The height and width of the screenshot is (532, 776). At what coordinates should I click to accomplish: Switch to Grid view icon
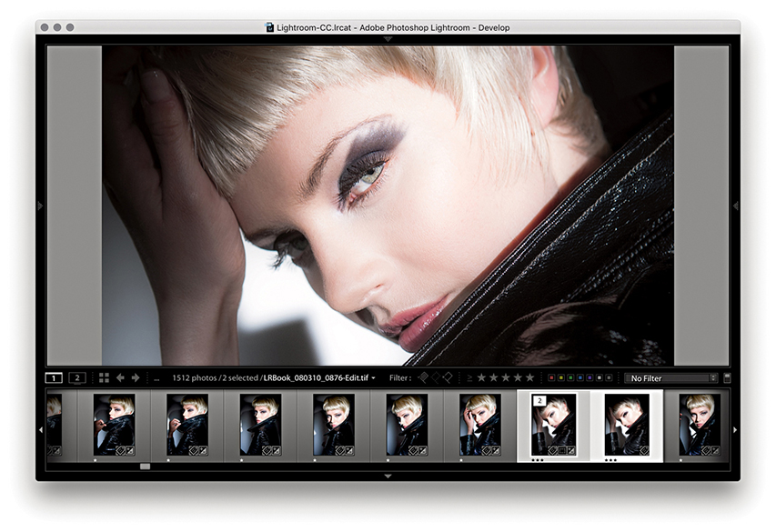tap(104, 378)
